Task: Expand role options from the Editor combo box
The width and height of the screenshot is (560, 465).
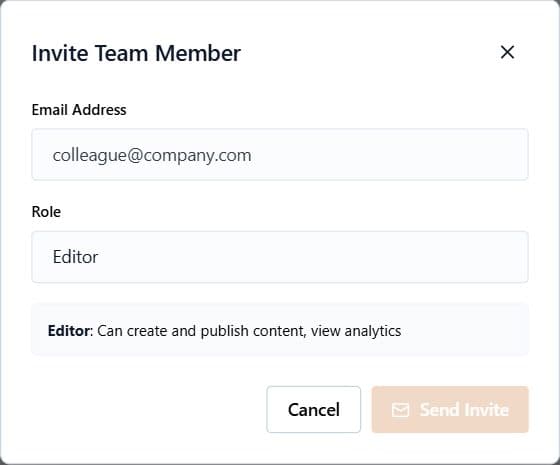Action: pos(280,257)
